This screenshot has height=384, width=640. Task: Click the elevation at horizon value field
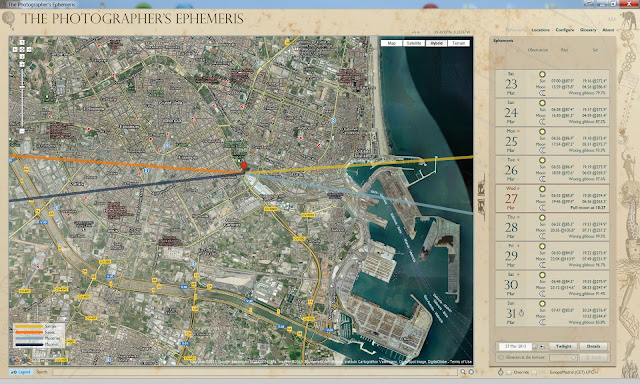click(x=563, y=357)
